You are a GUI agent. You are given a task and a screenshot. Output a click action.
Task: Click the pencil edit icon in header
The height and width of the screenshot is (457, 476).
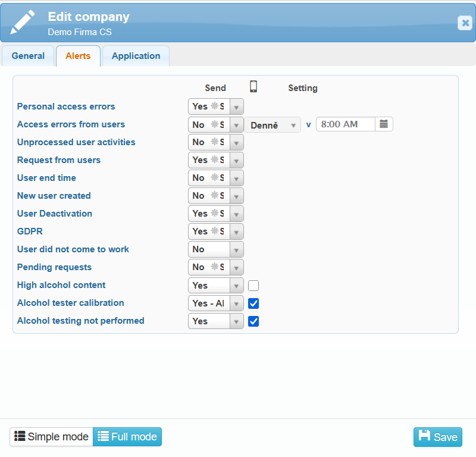(23, 21)
